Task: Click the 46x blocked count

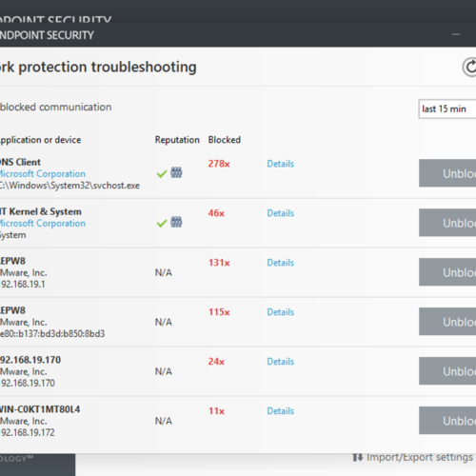Action: click(x=216, y=213)
